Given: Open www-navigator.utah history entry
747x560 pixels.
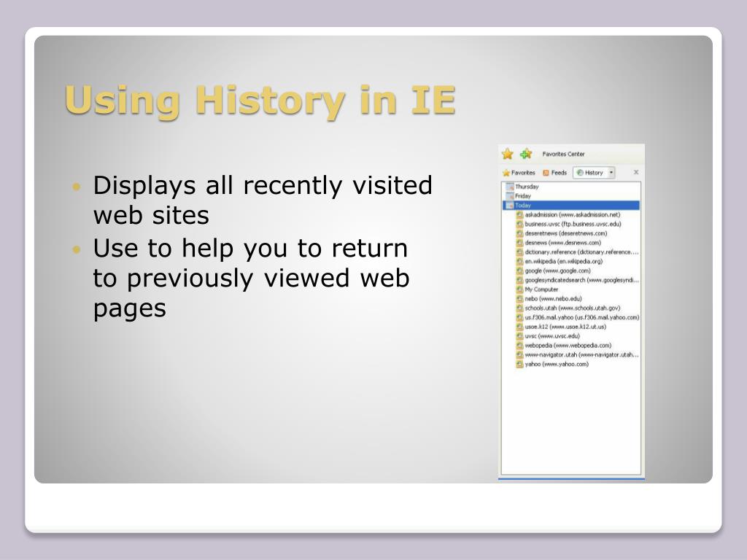Looking at the screenshot, I should [578, 355].
